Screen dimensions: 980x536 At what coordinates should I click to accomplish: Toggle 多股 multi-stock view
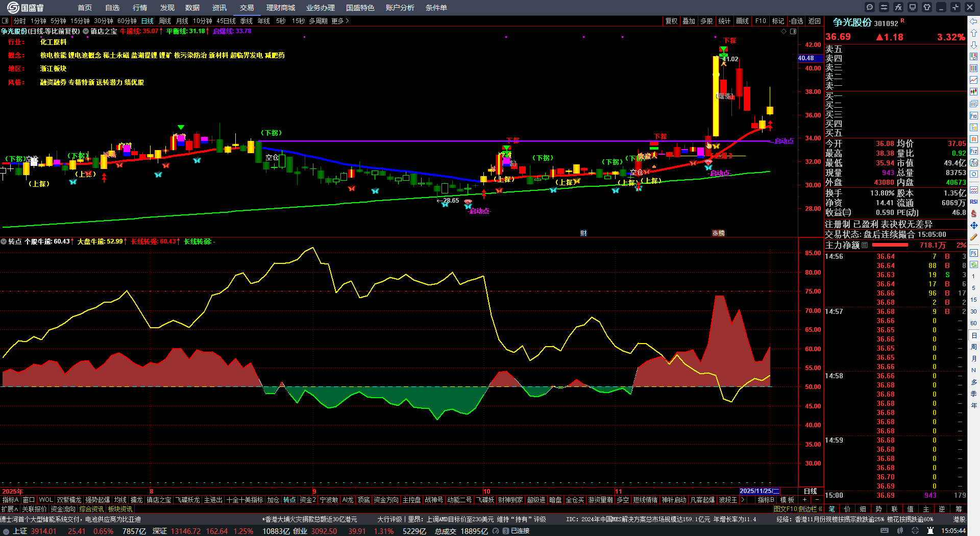[x=706, y=21]
